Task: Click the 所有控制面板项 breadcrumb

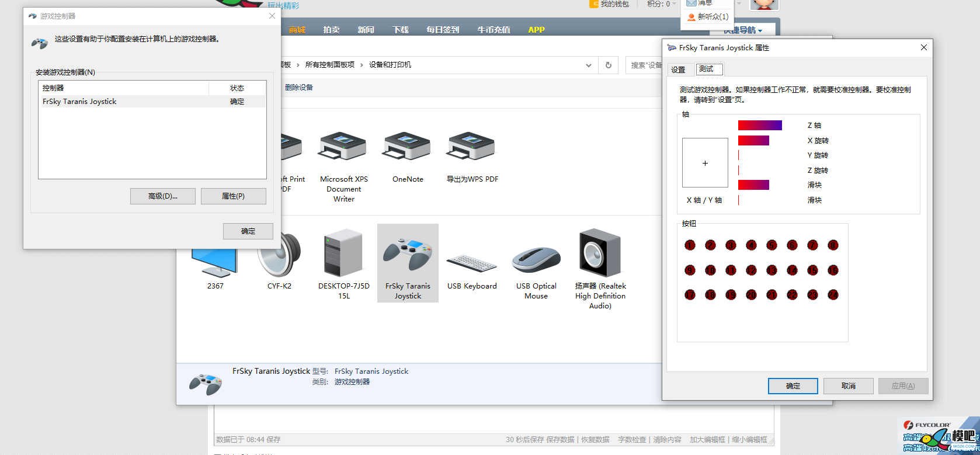Action: tap(330, 65)
